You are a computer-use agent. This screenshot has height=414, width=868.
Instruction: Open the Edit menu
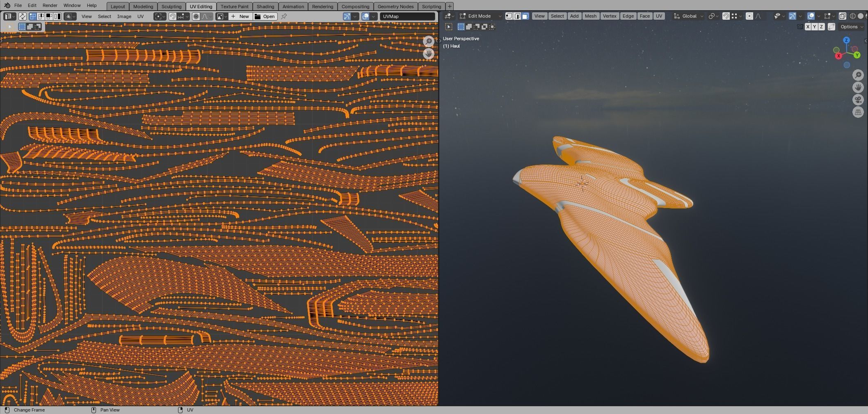[32, 5]
